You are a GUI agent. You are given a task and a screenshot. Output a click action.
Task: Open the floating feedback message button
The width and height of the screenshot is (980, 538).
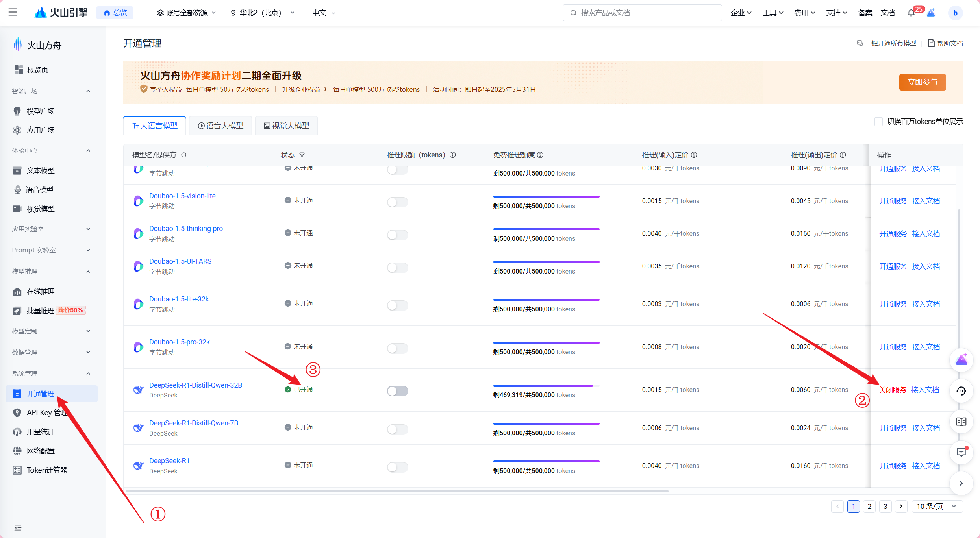tap(961, 453)
